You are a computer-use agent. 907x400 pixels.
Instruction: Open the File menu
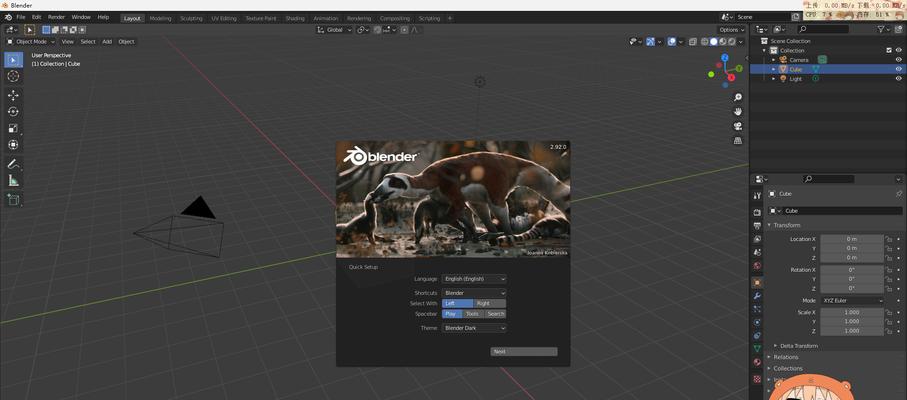point(21,17)
